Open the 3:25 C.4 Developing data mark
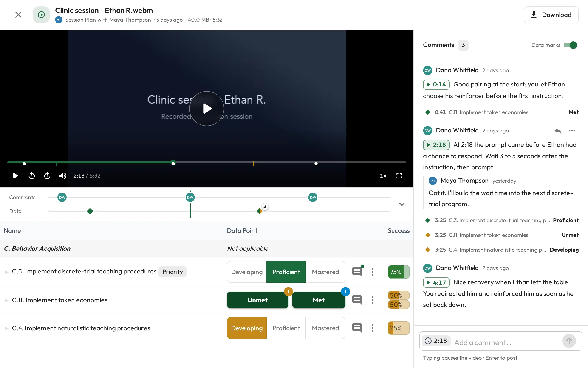Screen dimensions: 588x368 tap(501, 250)
